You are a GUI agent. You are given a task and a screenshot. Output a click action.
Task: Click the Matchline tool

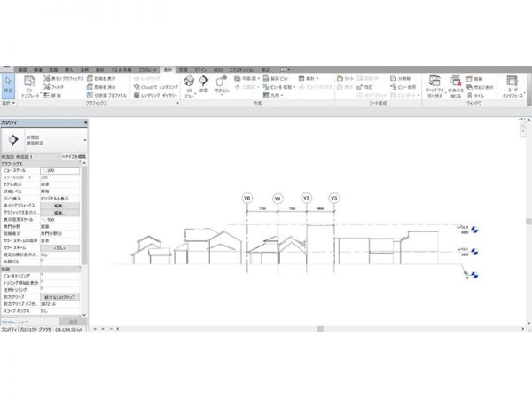click(x=401, y=78)
